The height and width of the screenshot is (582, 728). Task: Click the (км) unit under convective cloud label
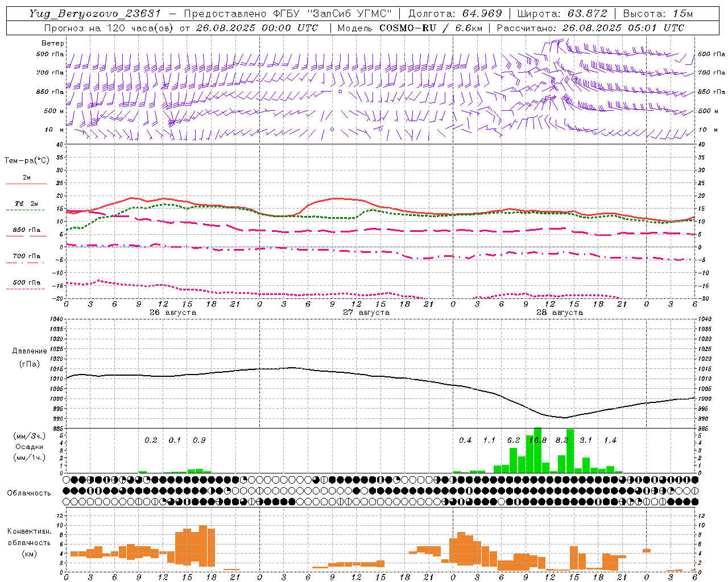pyautogui.click(x=29, y=554)
